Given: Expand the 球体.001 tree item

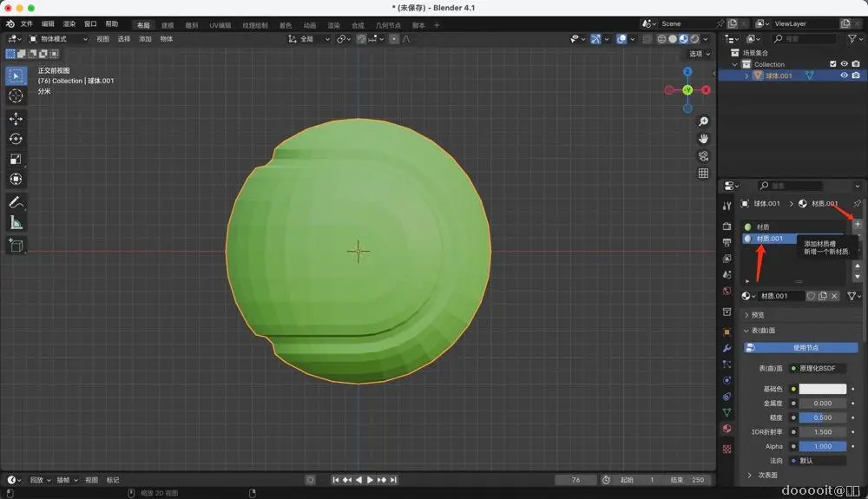Looking at the screenshot, I should click(746, 76).
